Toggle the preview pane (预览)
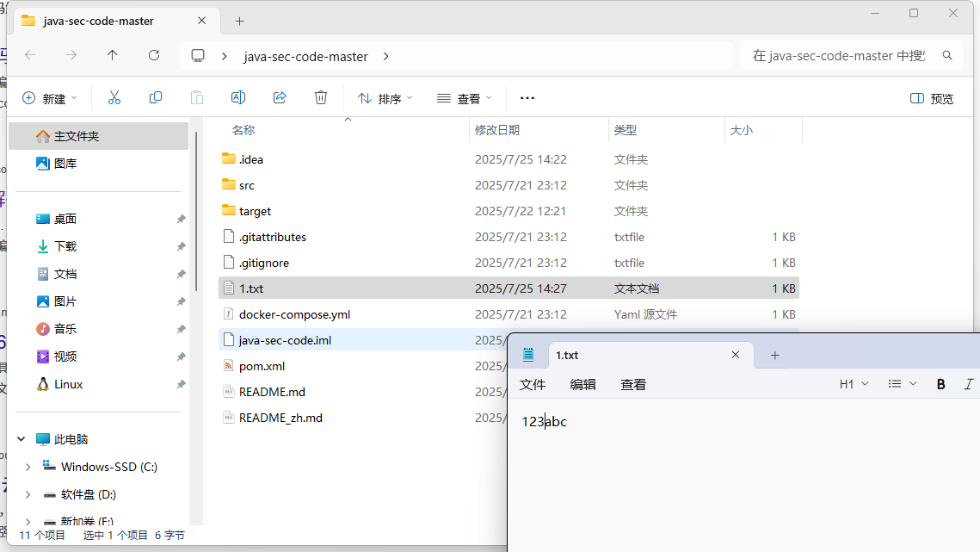 point(932,98)
